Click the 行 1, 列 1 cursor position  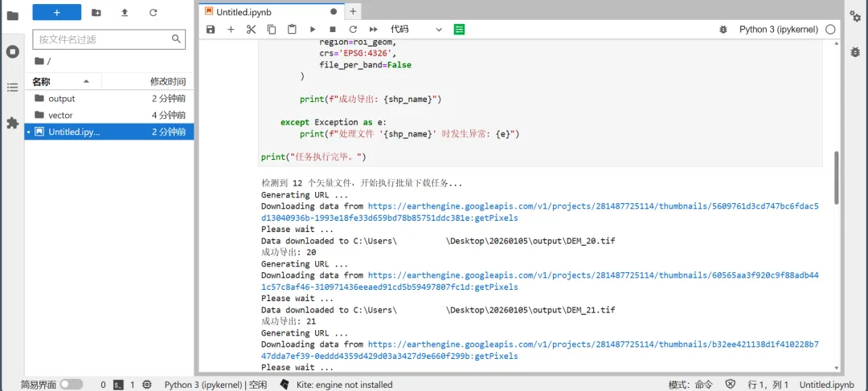[x=768, y=385]
